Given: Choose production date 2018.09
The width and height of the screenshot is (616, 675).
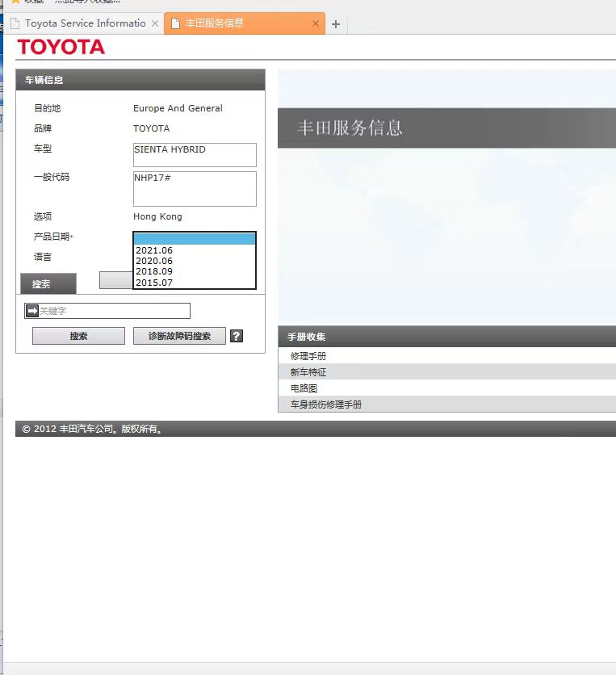Looking at the screenshot, I should (195, 271).
